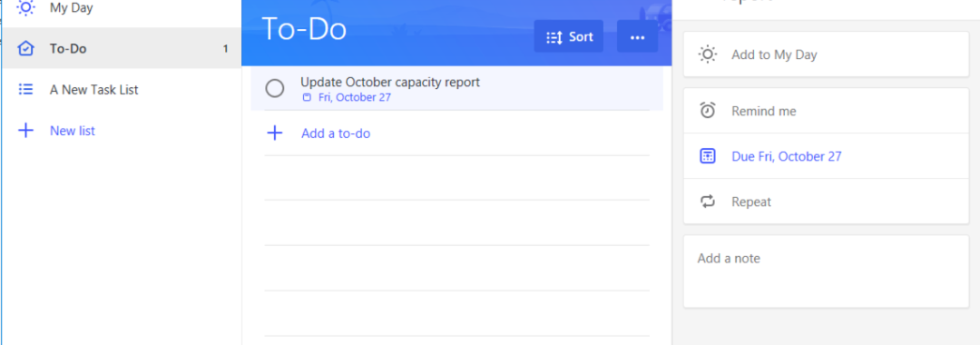Click the calendar icon beside Due Fri, October 27
The image size is (980, 345).
708,156
